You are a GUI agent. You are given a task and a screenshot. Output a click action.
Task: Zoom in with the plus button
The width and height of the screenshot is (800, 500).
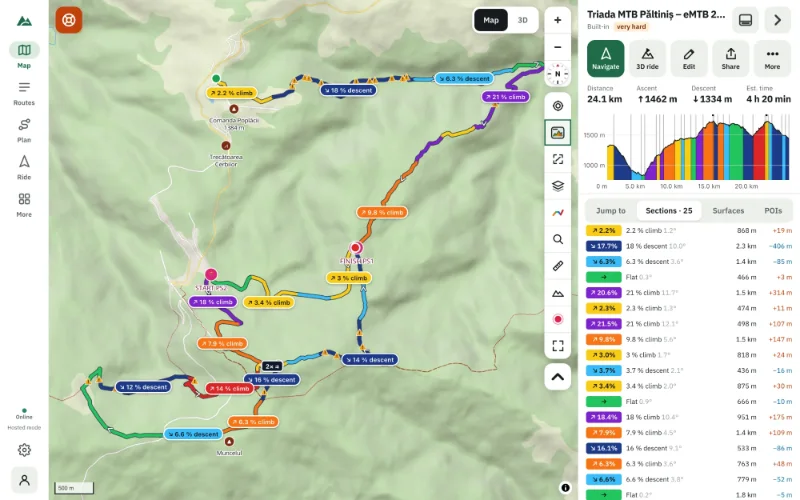pyautogui.click(x=558, y=20)
